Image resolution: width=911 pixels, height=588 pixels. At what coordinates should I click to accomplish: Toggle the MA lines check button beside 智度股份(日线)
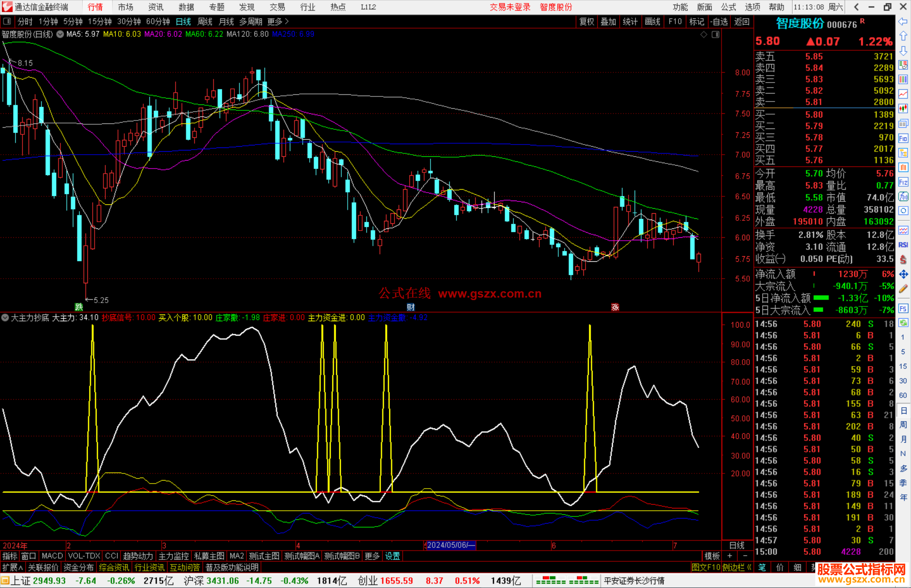(x=60, y=34)
